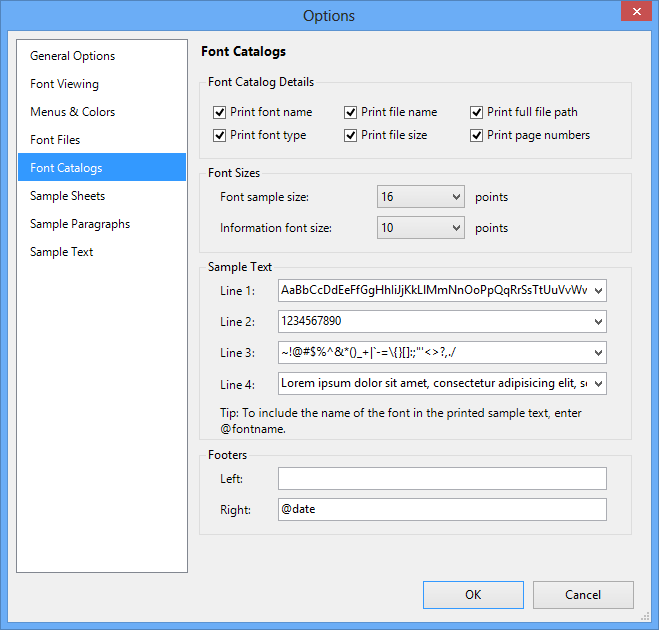Uncheck Print file name option
The image size is (659, 630).
pyautogui.click(x=351, y=112)
